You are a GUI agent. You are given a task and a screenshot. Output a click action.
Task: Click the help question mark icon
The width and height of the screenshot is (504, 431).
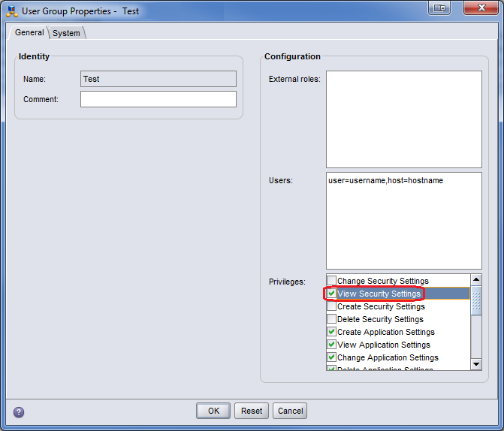[x=19, y=412]
